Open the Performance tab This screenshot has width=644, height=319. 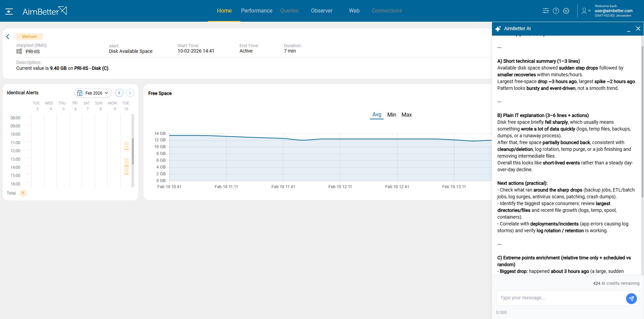(x=256, y=11)
